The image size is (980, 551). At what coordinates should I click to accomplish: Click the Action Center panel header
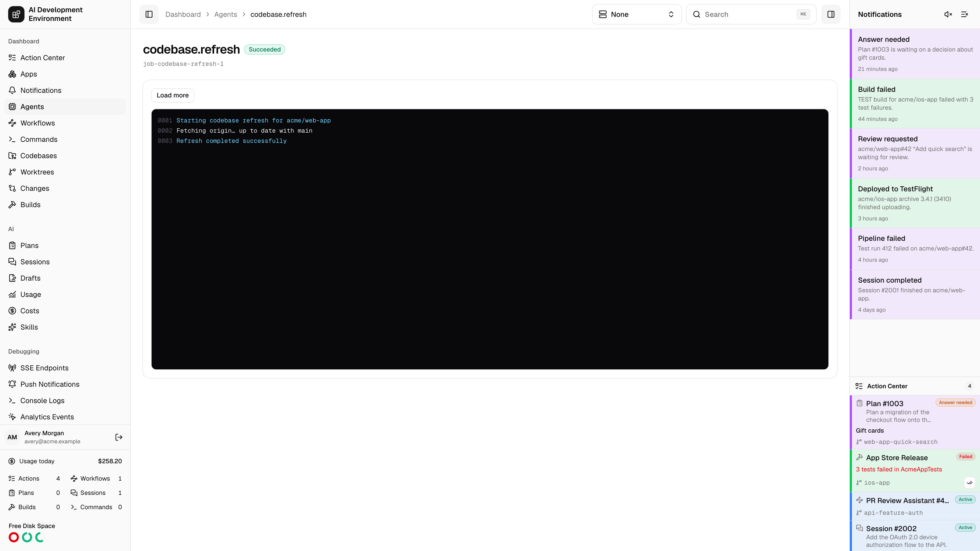click(915, 386)
